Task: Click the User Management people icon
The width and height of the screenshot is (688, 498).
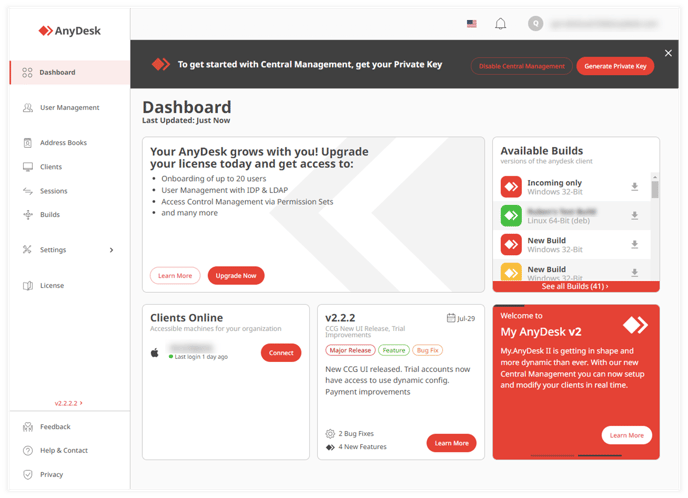Action: (x=28, y=107)
